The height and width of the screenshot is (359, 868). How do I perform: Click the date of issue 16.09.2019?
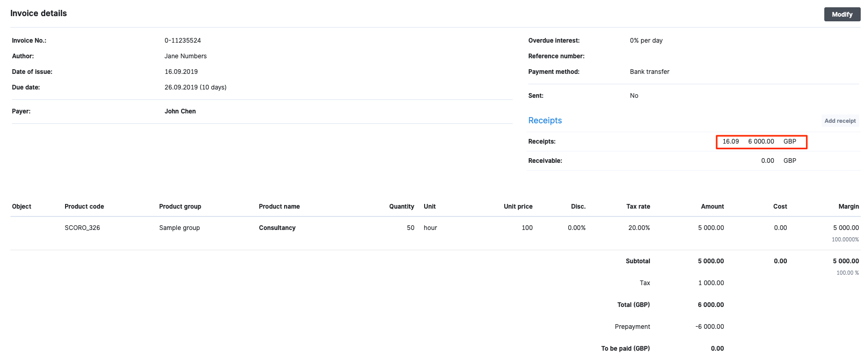[181, 72]
